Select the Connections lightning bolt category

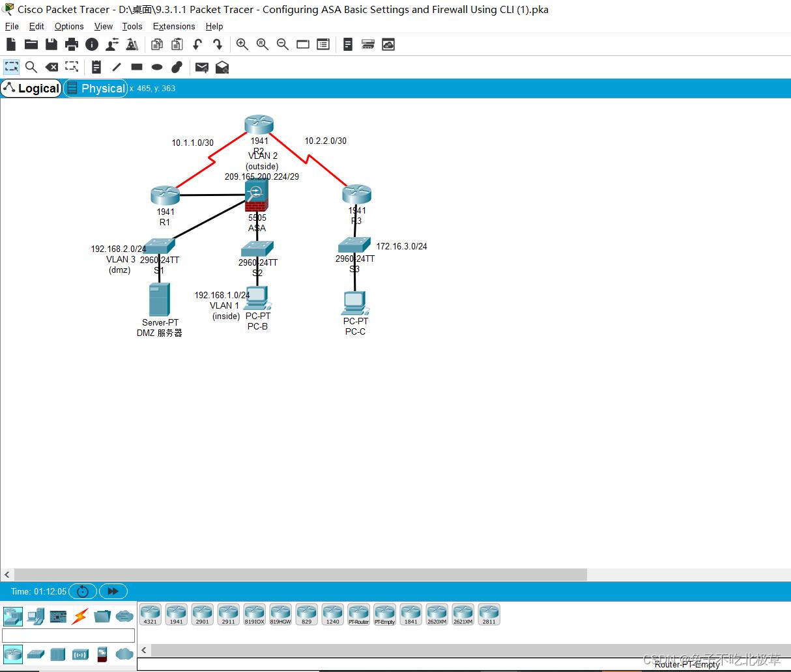pos(80,616)
